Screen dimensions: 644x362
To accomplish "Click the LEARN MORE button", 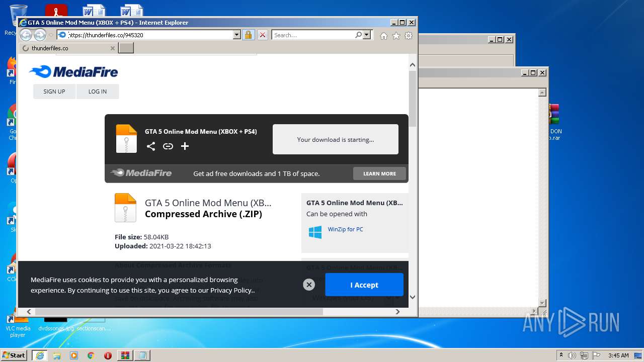I will pyautogui.click(x=379, y=173).
